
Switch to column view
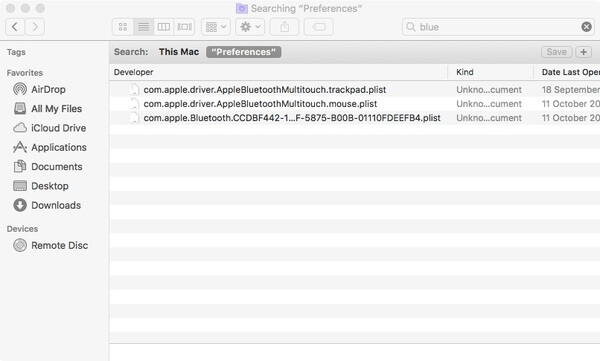click(x=164, y=27)
